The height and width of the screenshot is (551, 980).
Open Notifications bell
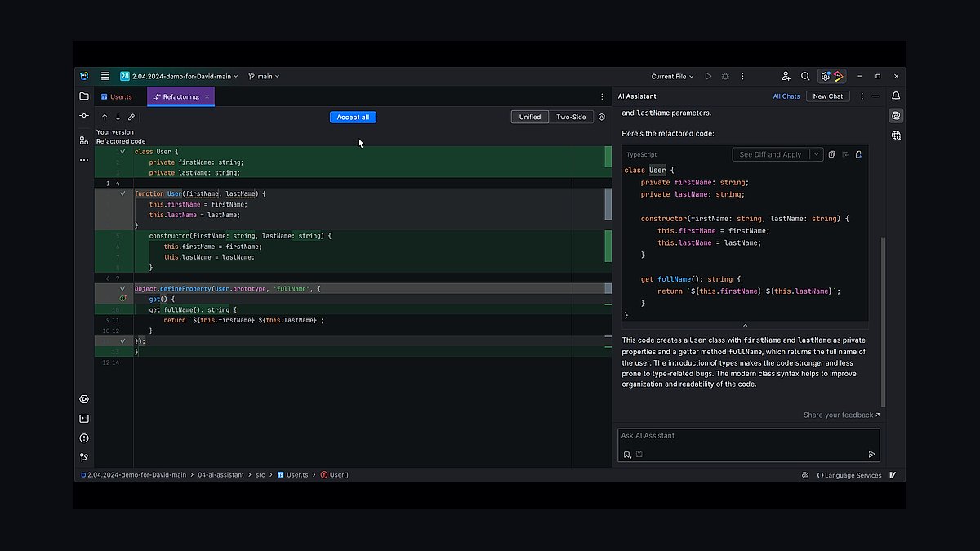pos(896,96)
